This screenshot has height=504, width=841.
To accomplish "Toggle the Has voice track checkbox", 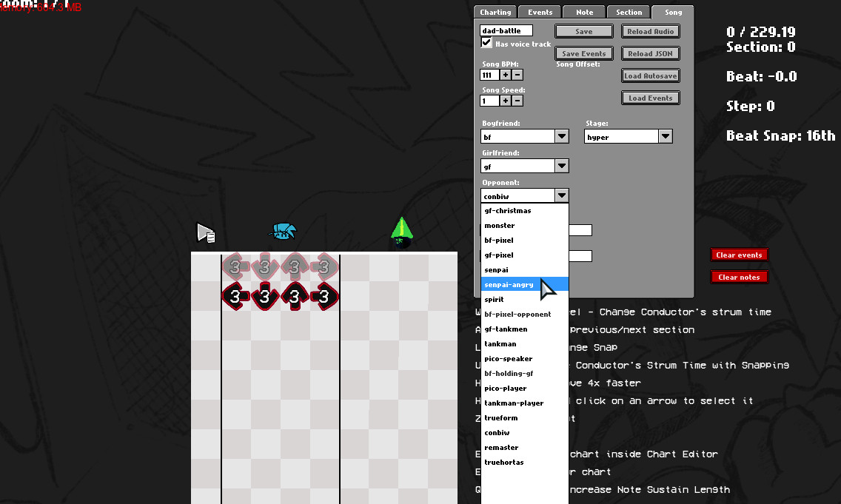I will [x=486, y=43].
